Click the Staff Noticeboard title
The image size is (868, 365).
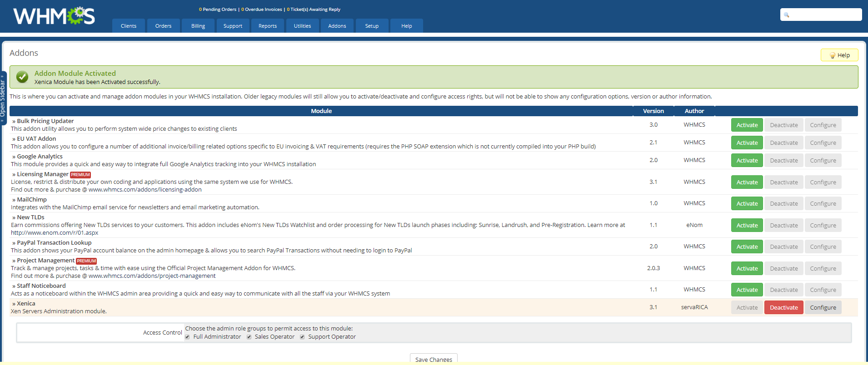pyautogui.click(x=41, y=286)
